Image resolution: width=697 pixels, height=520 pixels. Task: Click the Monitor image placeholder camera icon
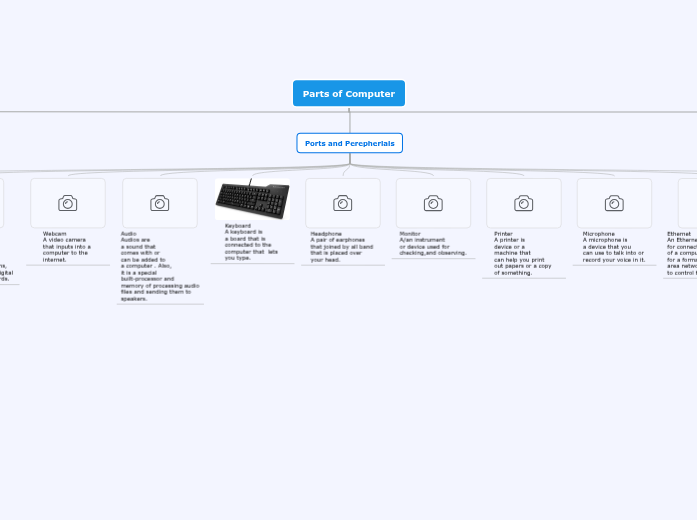(x=433, y=203)
